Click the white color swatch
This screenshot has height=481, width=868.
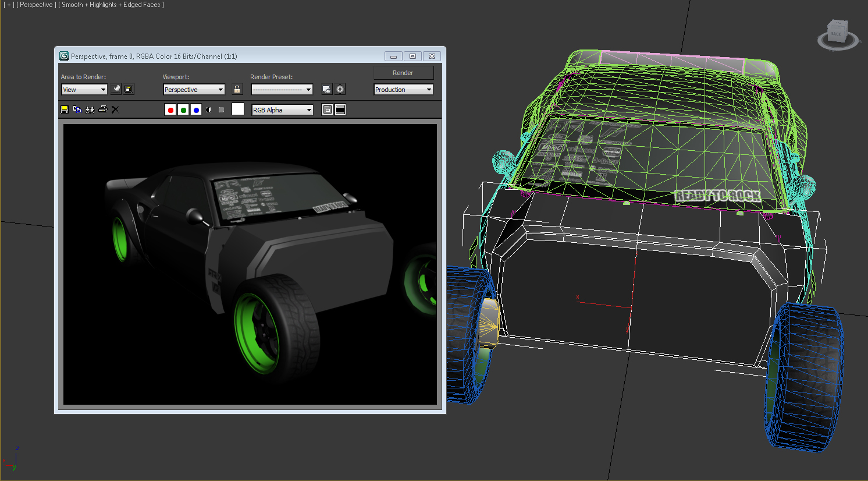click(238, 109)
